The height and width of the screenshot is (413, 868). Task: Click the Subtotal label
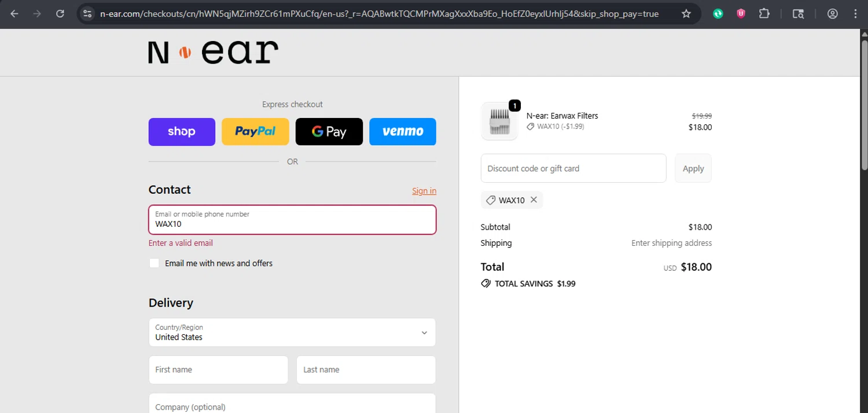[495, 227]
